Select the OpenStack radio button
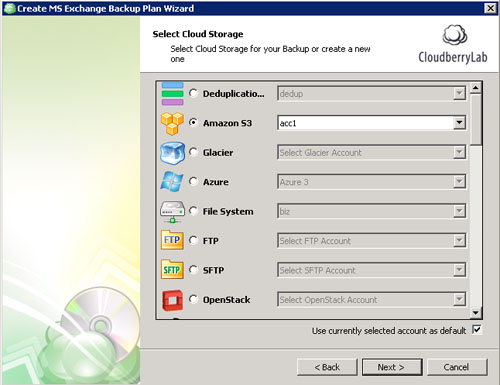The height and width of the screenshot is (385, 500). (x=193, y=299)
